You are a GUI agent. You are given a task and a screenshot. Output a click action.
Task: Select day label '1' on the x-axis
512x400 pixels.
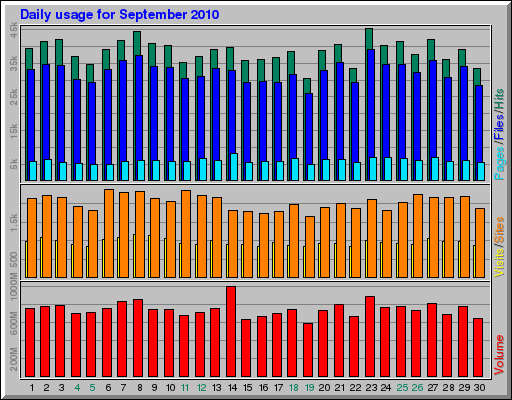point(32,388)
